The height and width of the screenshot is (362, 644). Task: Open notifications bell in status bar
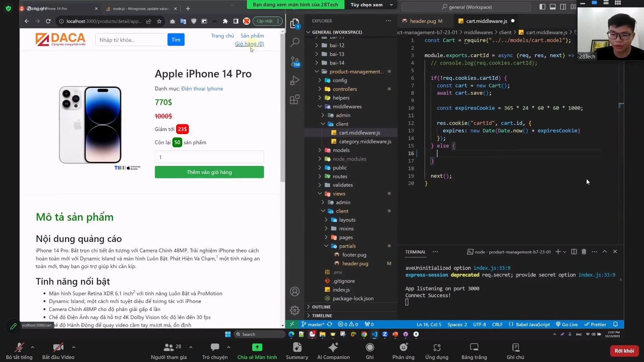[x=615, y=324]
